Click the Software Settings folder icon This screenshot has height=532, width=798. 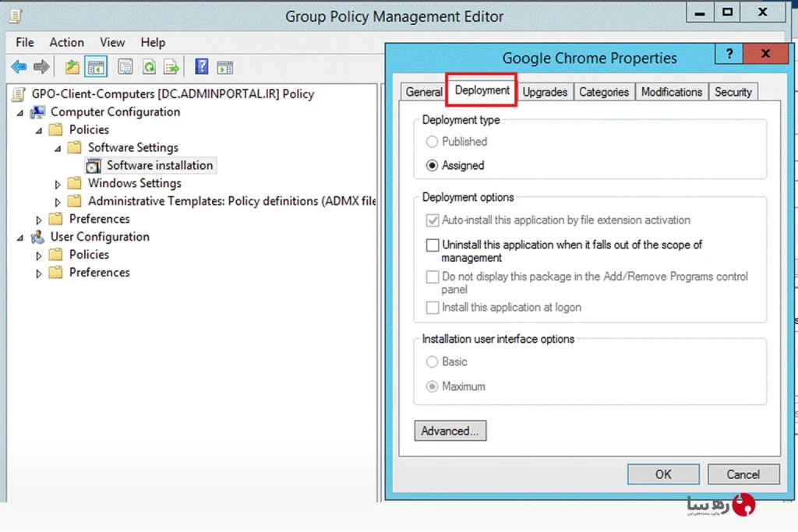tap(75, 147)
